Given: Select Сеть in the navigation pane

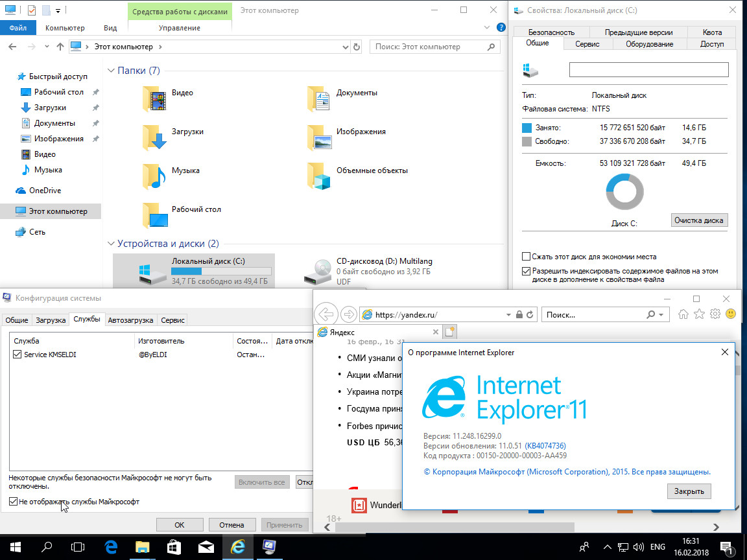Looking at the screenshot, I should click(37, 232).
